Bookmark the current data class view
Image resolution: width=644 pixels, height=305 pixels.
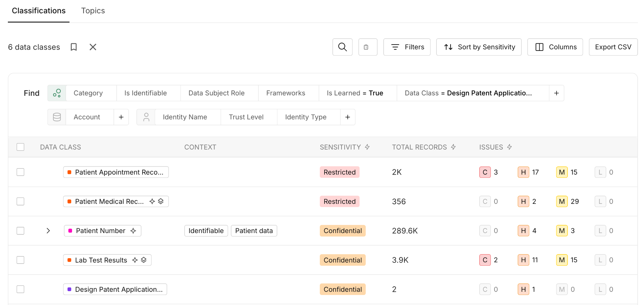click(x=74, y=47)
